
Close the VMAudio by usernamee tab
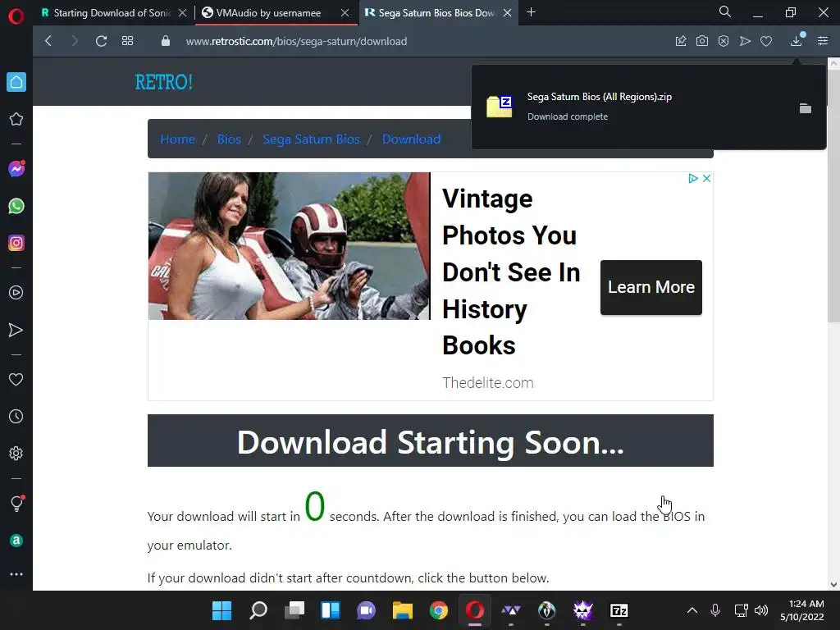click(x=345, y=13)
